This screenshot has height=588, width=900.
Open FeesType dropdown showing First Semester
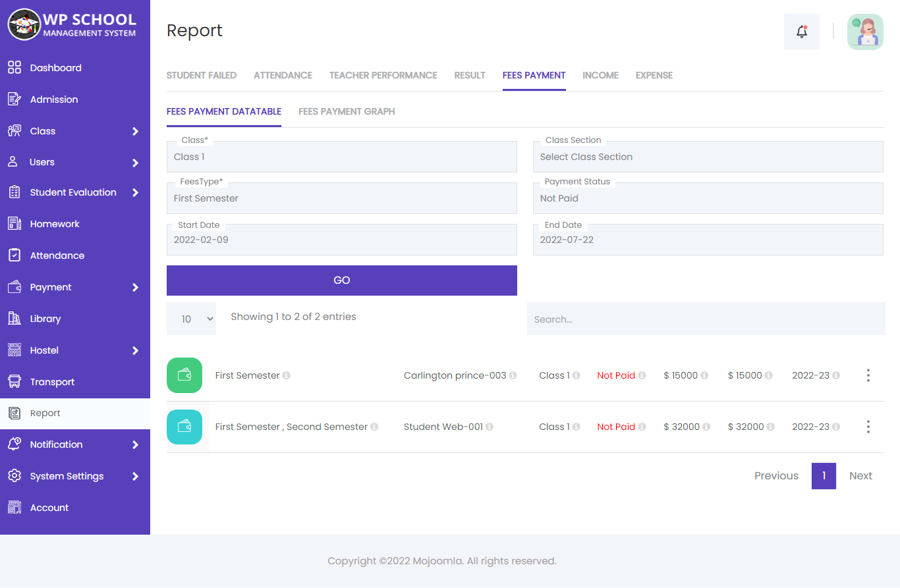tap(342, 198)
